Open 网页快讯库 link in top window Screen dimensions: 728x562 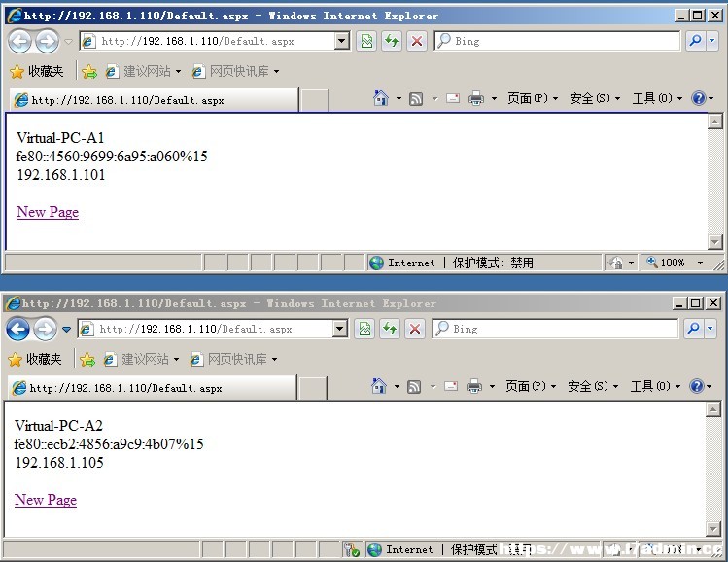(235, 72)
